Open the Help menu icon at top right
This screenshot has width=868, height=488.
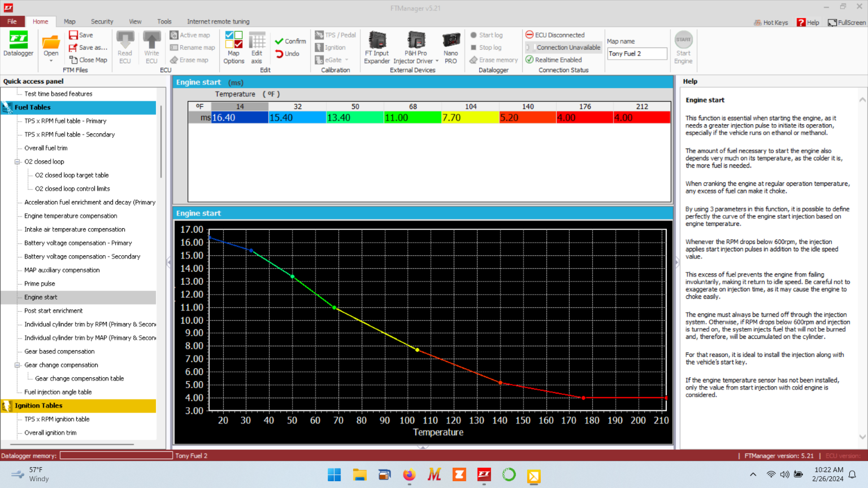(x=801, y=23)
